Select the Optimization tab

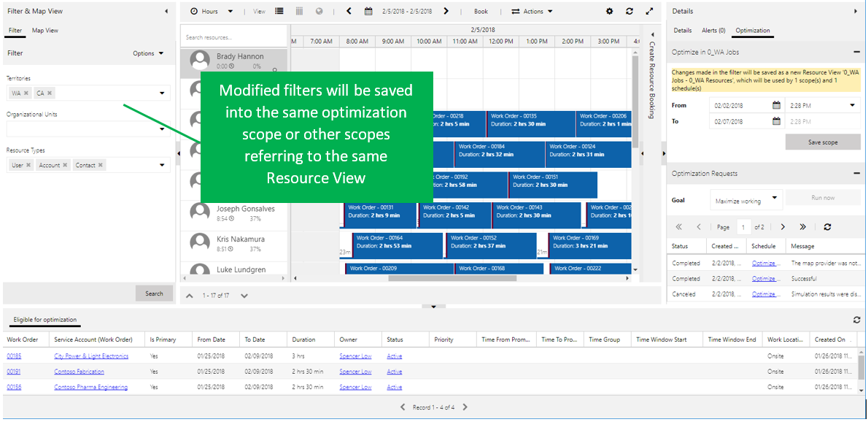(752, 31)
